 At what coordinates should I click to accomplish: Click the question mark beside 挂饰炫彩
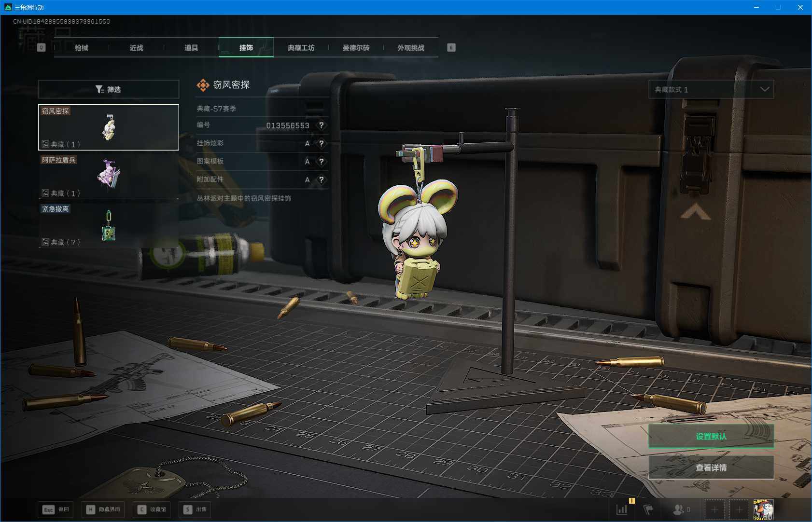coord(321,144)
